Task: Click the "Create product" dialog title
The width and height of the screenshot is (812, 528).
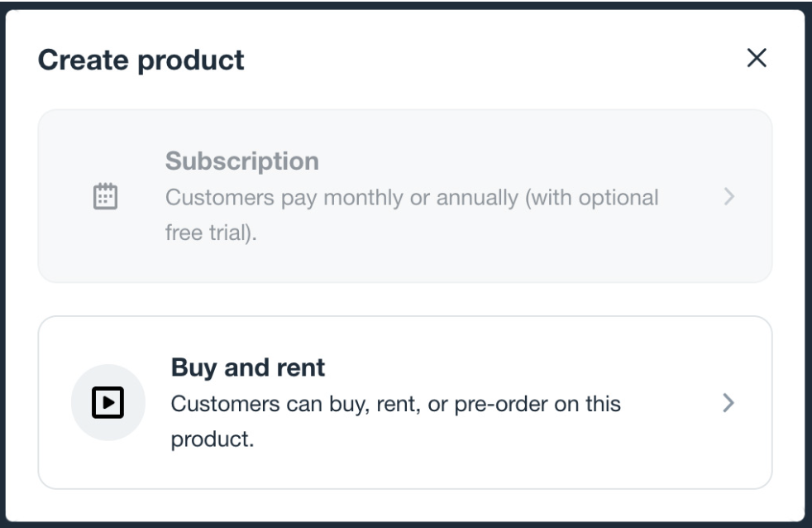Action: coord(141,60)
